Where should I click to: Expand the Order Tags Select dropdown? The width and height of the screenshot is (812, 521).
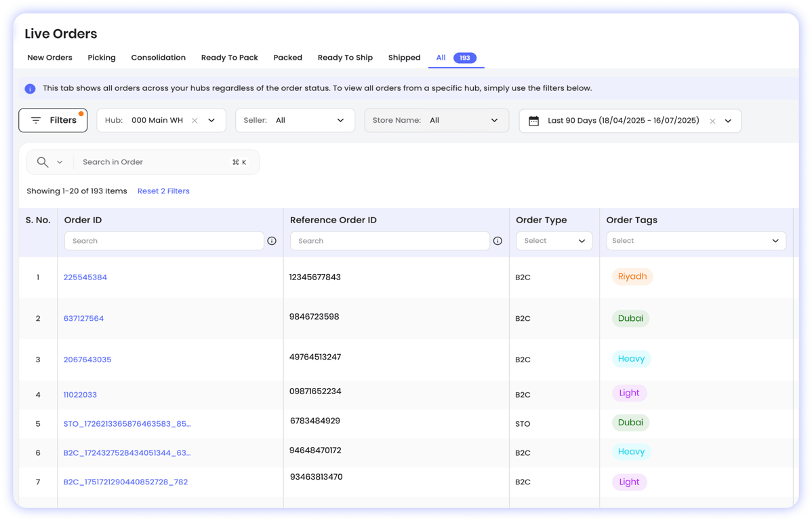(x=695, y=241)
